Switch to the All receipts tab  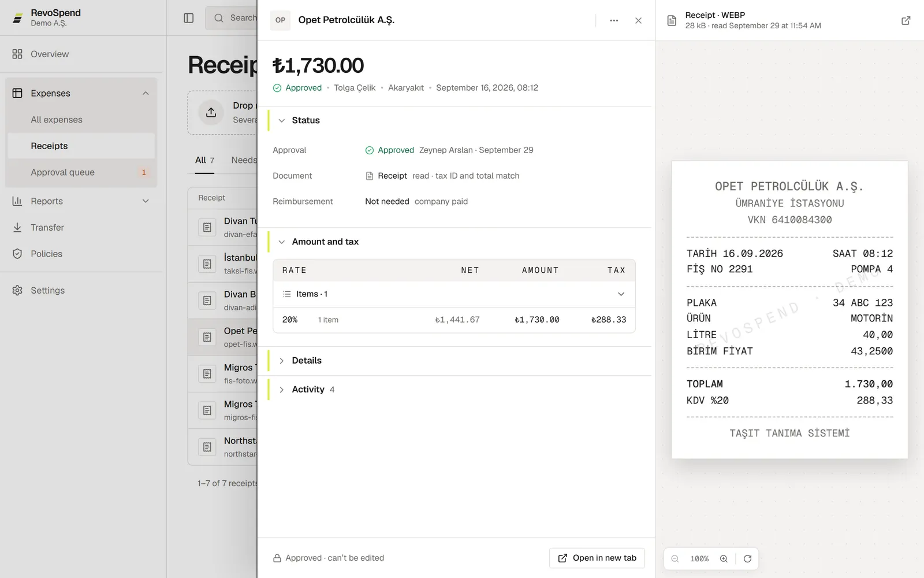tap(204, 160)
